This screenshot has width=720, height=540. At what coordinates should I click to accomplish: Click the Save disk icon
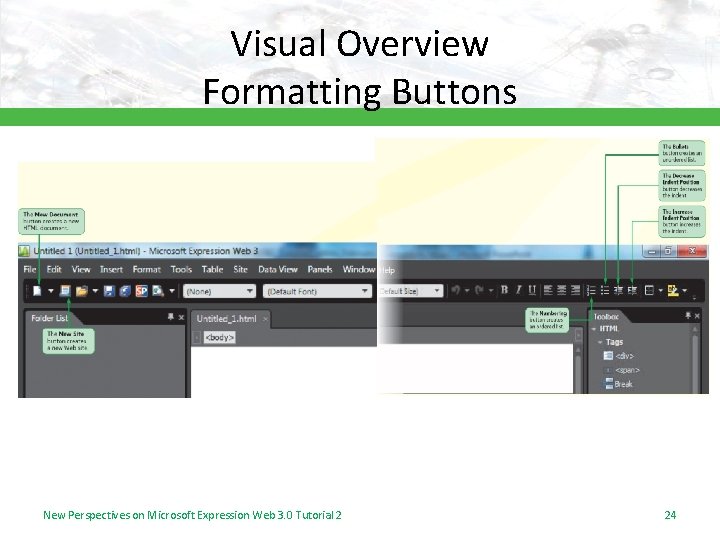tap(109, 291)
